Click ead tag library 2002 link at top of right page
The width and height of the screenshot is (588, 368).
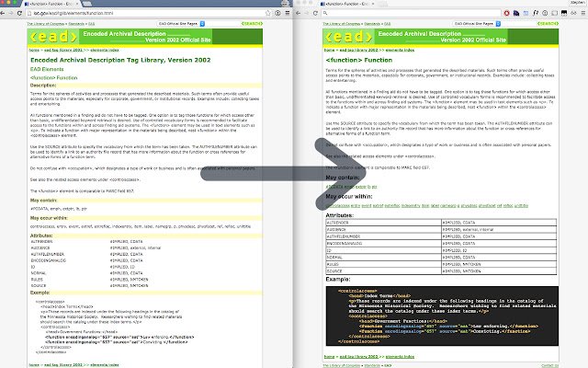coord(358,50)
